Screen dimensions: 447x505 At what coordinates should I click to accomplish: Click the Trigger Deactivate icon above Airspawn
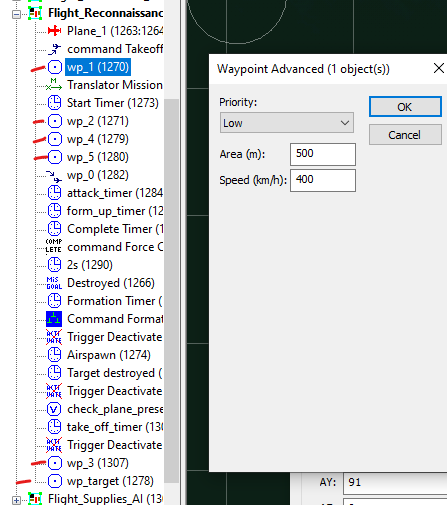(x=54, y=337)
